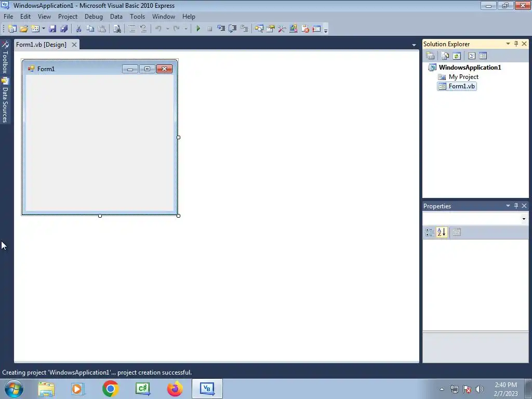Screen dimensions: 532x399
Task: Open the Tools menu
Action: point(137,17)
